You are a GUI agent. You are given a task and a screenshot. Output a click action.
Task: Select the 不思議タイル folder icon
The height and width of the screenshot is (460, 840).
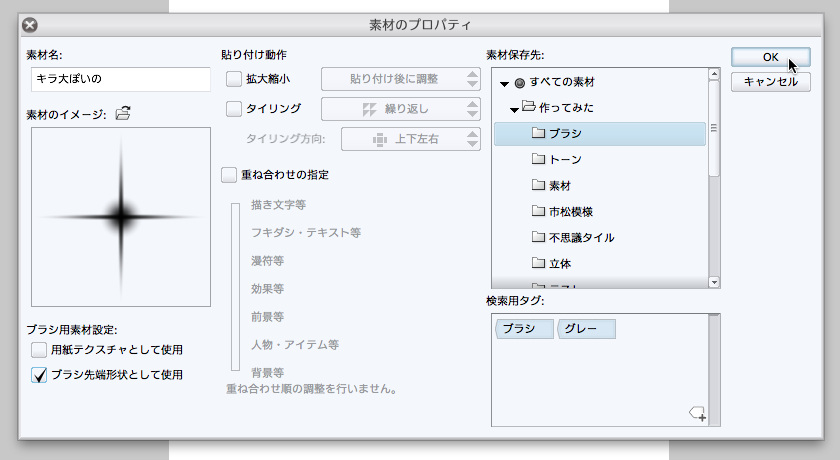tap(538, 238)
